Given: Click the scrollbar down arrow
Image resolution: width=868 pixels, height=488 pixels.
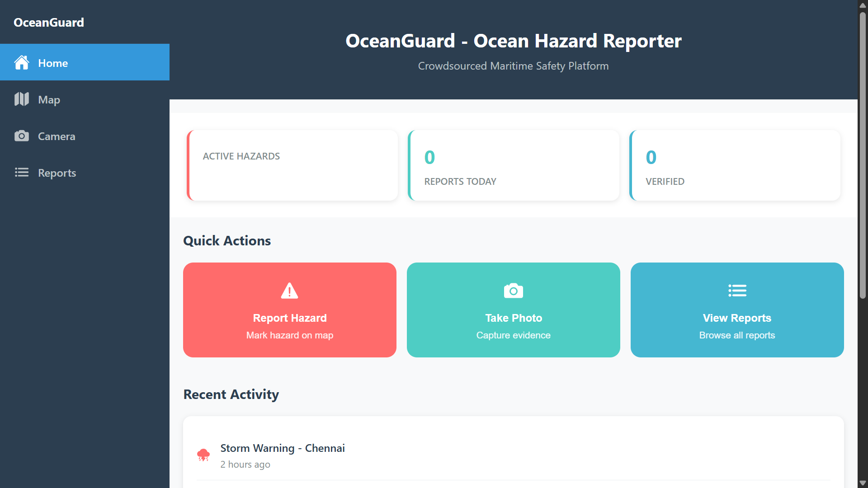Looking at the screenshot, I should click(863, 483).
